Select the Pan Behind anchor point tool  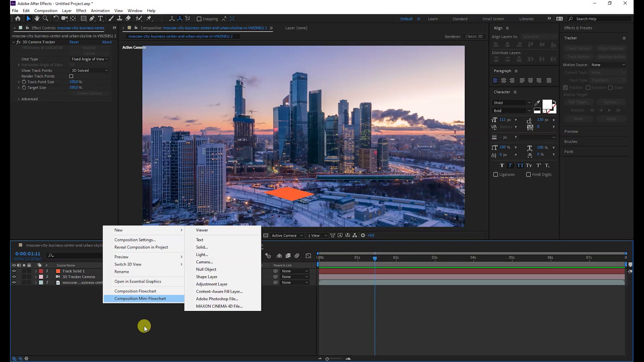tap(73, 19)
